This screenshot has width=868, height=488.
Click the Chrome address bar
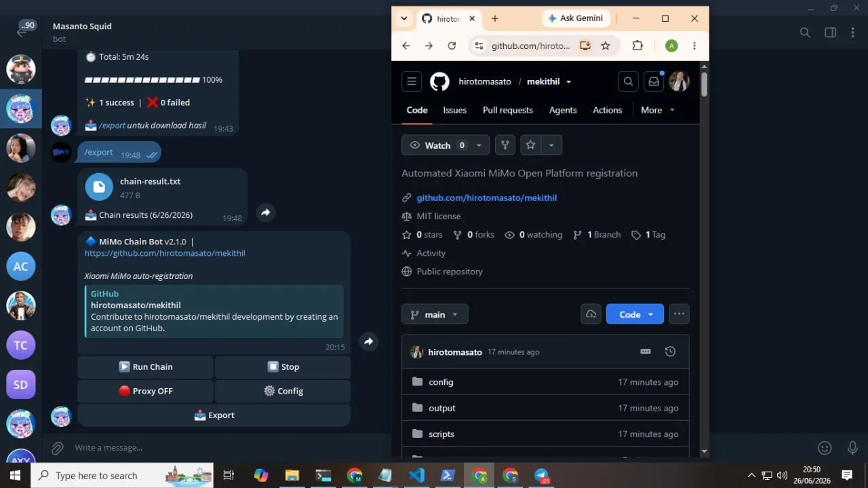click(531, 45)
